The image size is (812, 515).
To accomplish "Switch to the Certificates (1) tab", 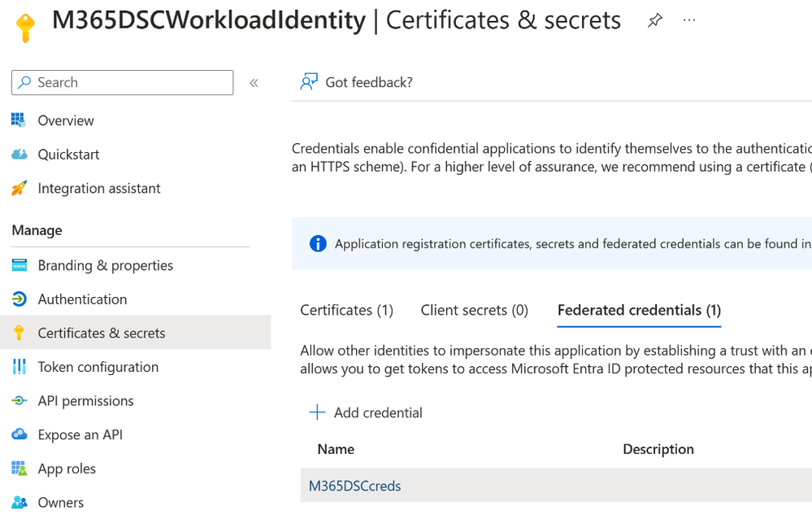I will [x=347, y=310].
